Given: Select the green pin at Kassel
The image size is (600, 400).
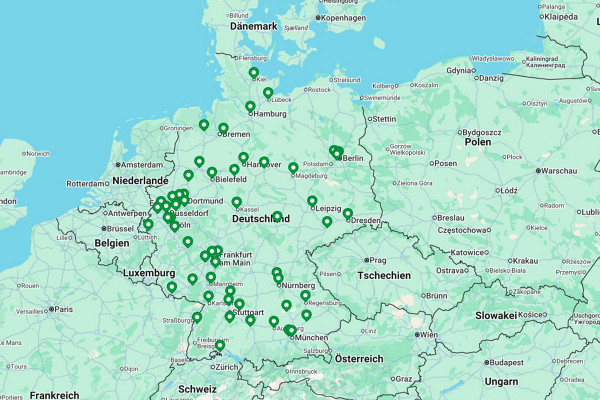Looking at the screenshot, I should coord(237,202).
